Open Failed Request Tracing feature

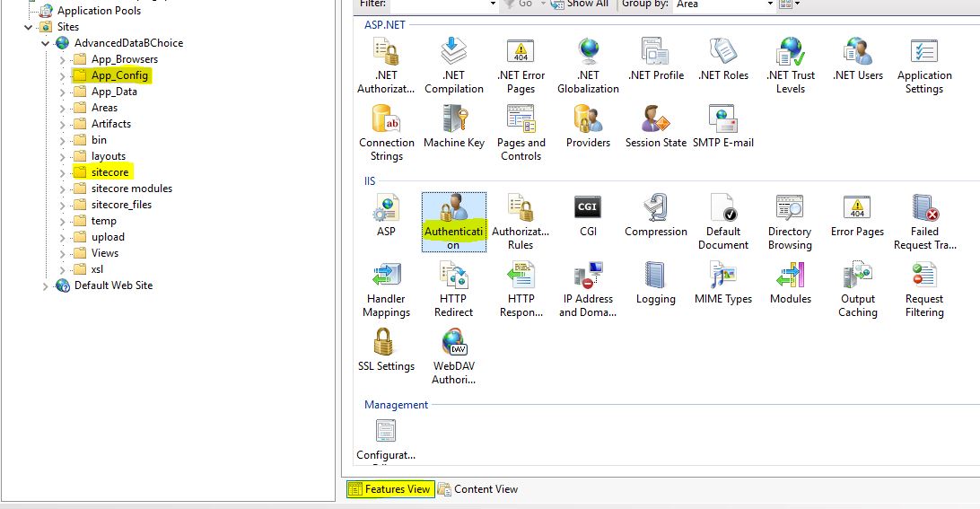point(925,222)
